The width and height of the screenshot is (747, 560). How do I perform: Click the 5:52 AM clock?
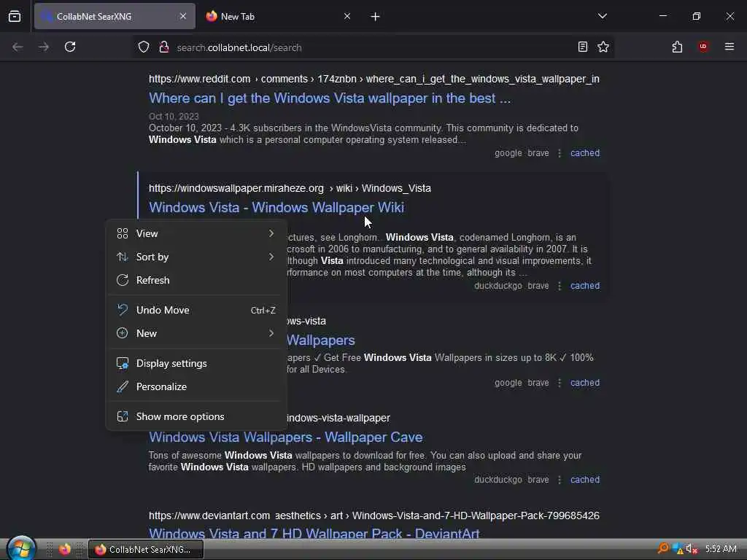click(x=721, y=549)
